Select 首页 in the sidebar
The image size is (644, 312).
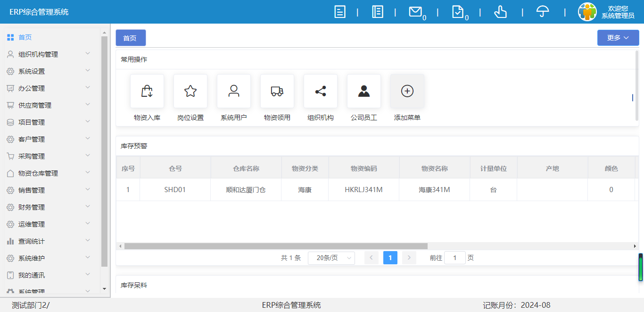(25, 37)
